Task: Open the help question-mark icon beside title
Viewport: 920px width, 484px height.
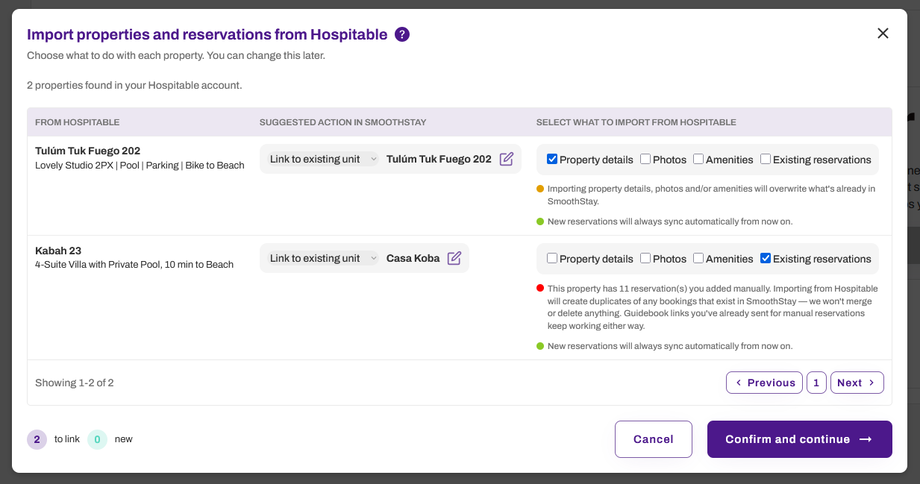Action: click(402, 35)
